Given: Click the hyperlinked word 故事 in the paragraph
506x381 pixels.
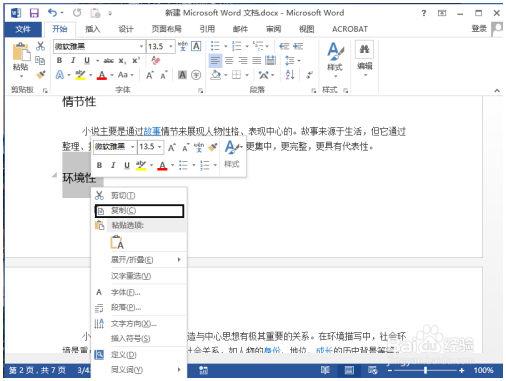Looking at the screenshot, I should click(x=152, y=132).
